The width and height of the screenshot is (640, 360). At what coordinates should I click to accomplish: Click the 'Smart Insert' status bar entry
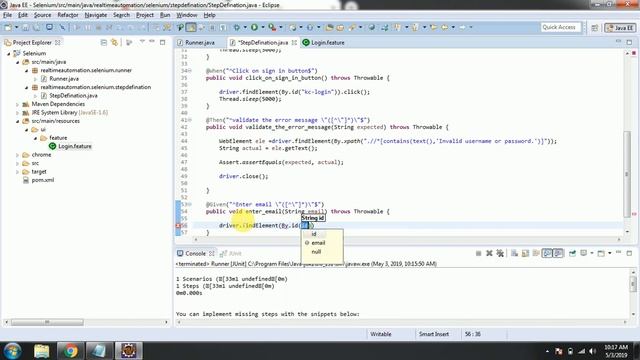click(433, 334)
